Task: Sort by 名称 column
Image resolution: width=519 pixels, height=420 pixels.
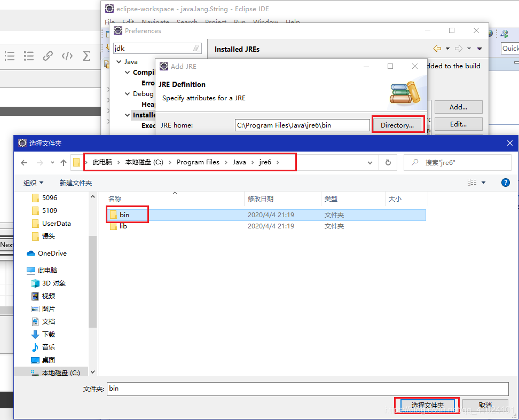Action: click(x=115, y=199)
